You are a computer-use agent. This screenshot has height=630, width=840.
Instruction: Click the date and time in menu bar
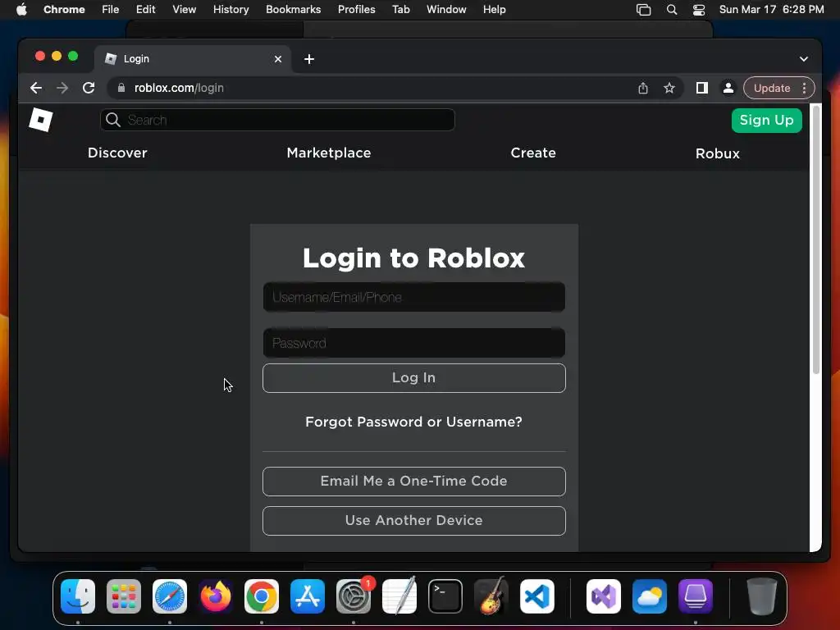[771, 10]
